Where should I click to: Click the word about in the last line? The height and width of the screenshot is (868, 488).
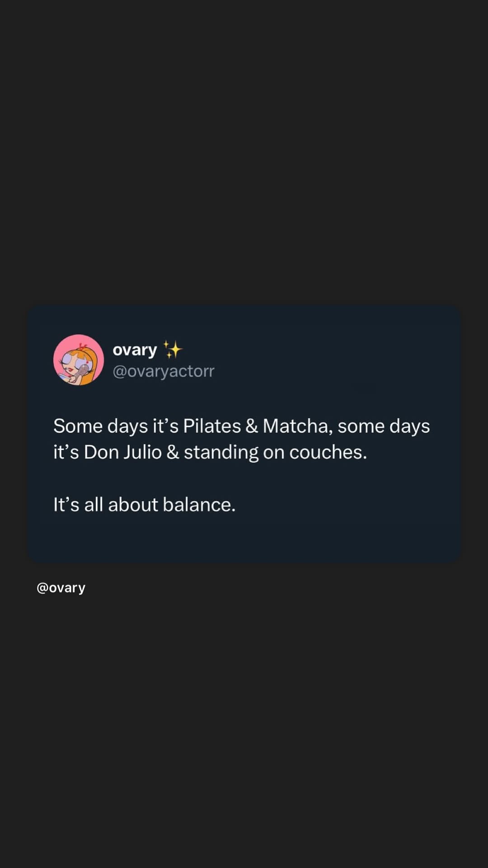133,505
